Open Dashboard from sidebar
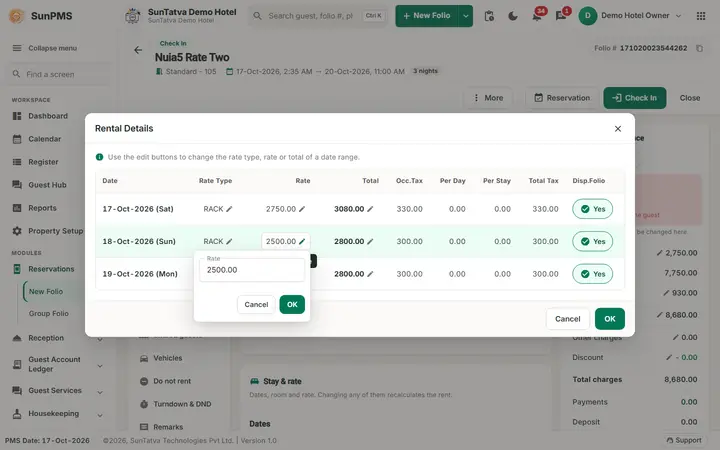This screenshot has width=720, height=450. (x=48, y=116)
